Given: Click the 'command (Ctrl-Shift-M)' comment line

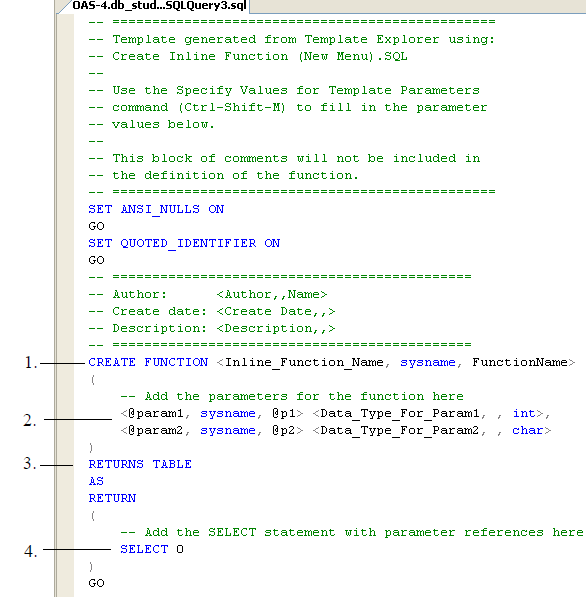Looking at the screenshot, I should [288, 107].
